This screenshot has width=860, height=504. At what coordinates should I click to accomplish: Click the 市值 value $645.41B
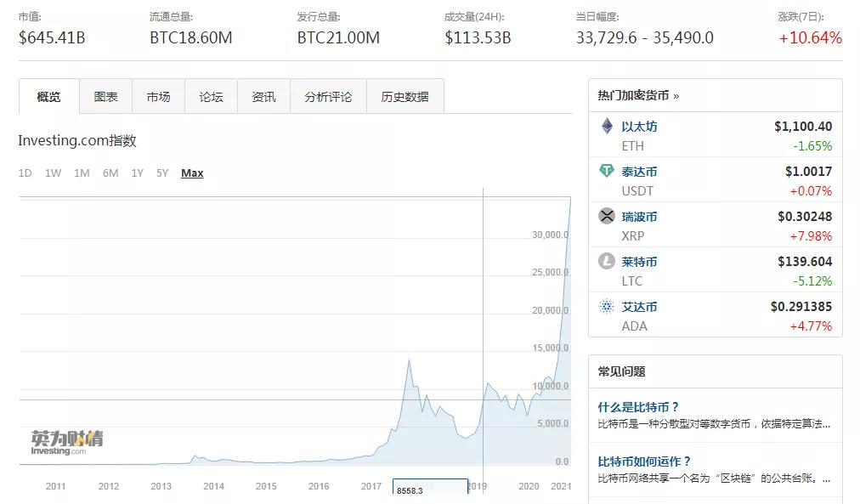[52, 38]
